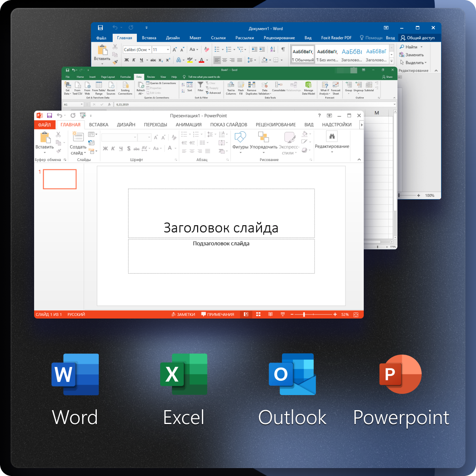
Task: Click Вход sign-in link in Word
Action: (390, 38)
